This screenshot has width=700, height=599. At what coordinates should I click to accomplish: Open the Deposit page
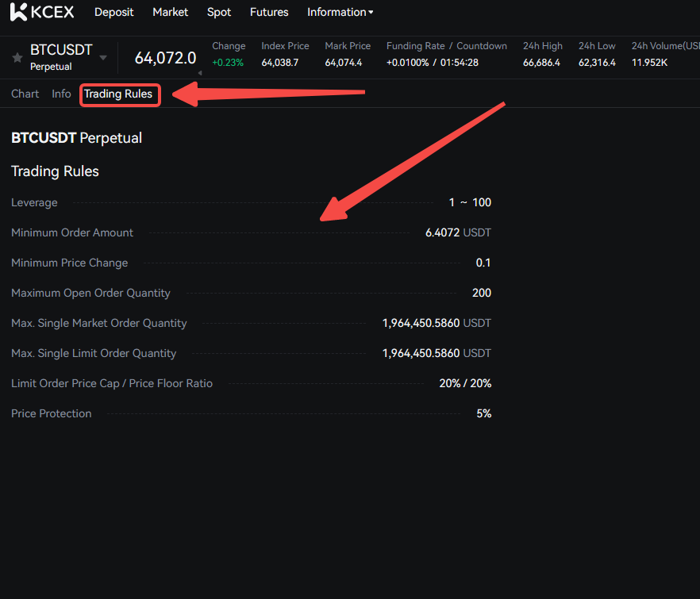pos(113,12)
